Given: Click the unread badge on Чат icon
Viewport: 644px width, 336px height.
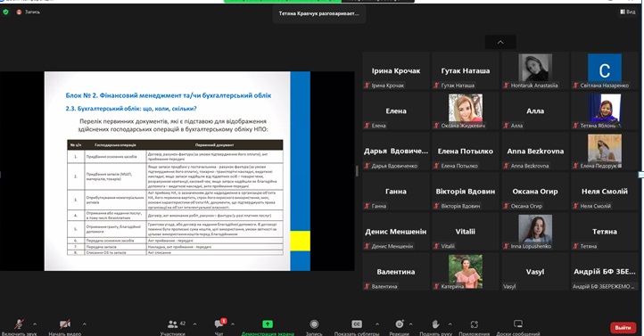Looking at the screenshot, I should tap(223, 321).
